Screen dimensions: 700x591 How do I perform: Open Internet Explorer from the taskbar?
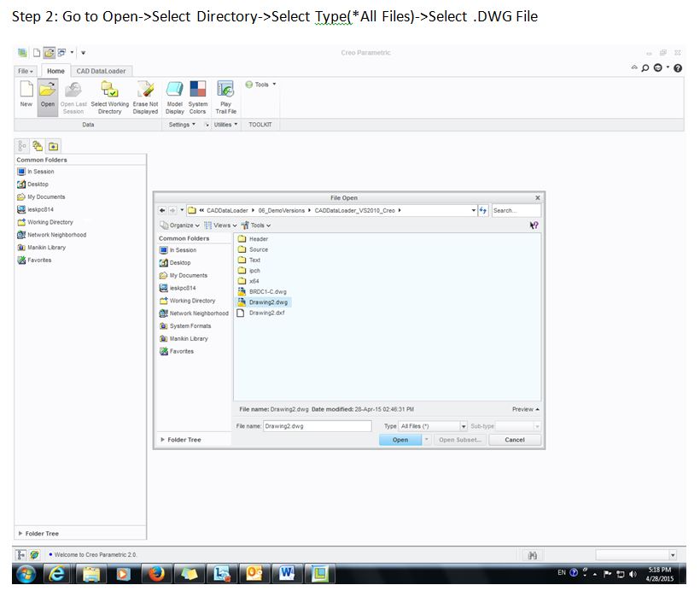56,573
